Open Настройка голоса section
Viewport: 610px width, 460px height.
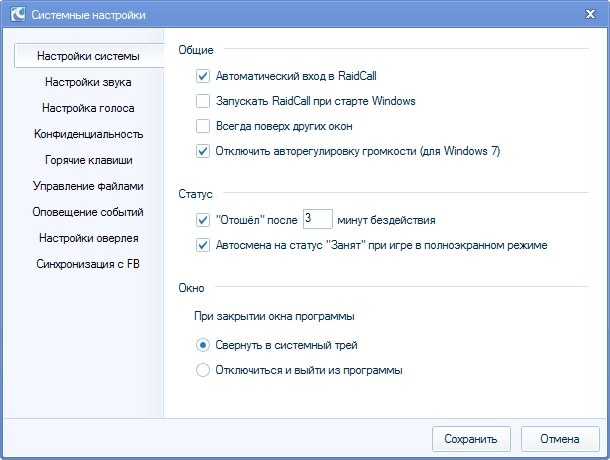[88, 108]
